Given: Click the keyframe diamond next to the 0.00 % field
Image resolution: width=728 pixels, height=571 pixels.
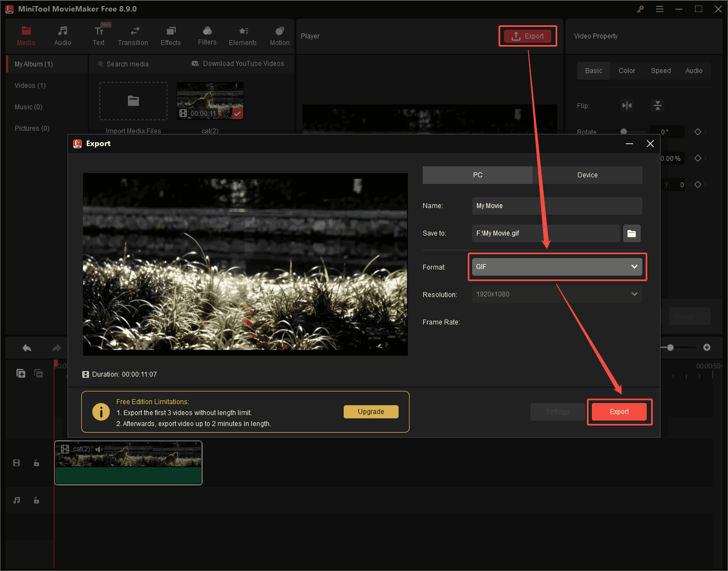Looking at the screenshot, I should (x=698, y=158).
